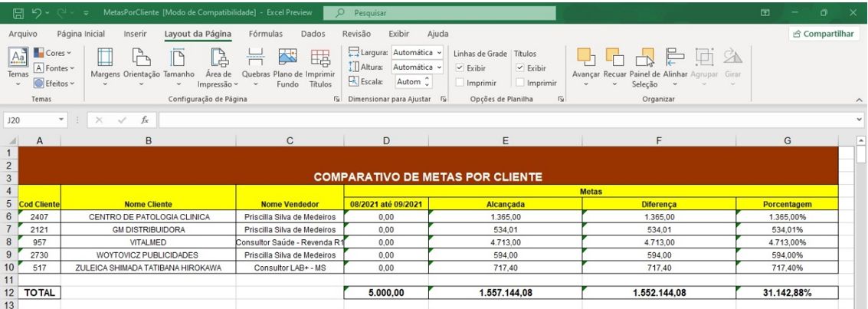
Task: Click the Name Box showing J20
Action: click(x=30, y=120)
